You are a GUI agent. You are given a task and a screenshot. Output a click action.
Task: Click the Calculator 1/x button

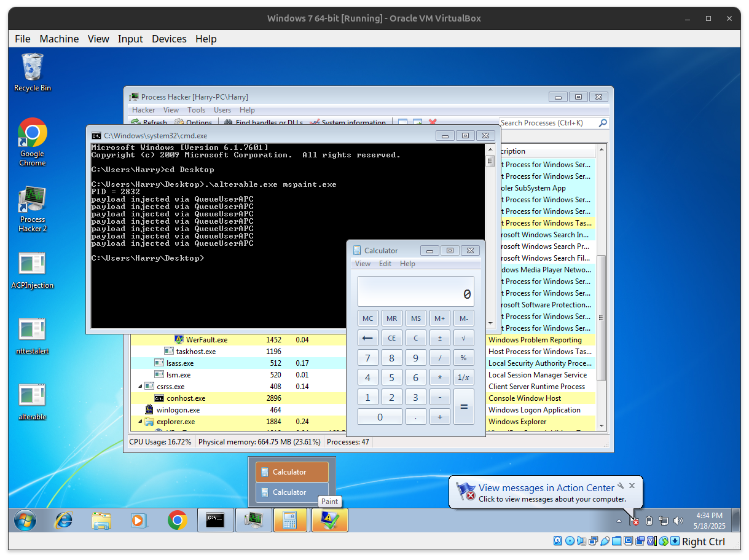(463, 377)
